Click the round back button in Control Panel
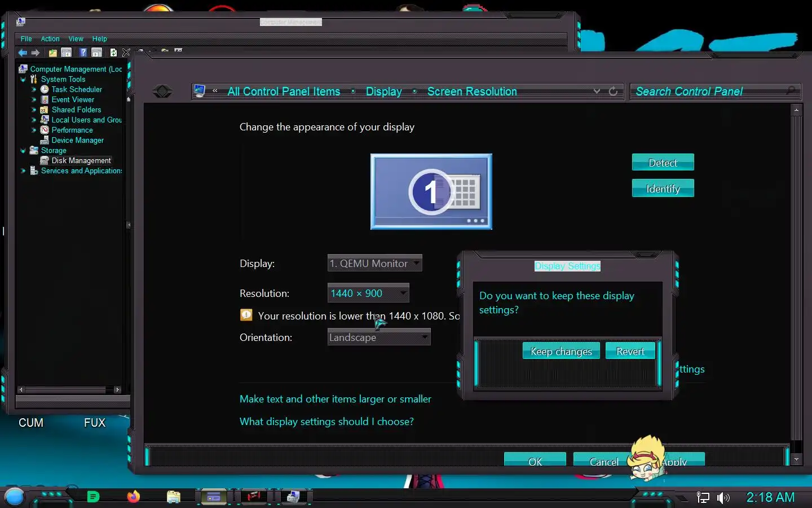This screenshot has height=508, width=812. coord(162,91)
